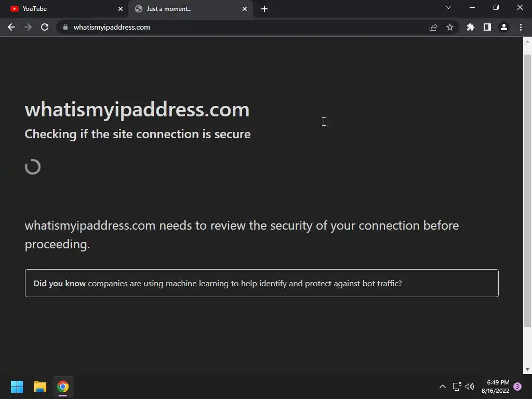Toggle the browser side panel
Screen dimensions: 532x399
pyautogui.click(x=487, y=27)
